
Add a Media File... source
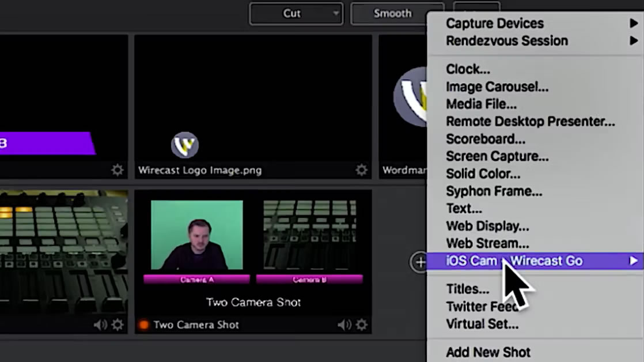click(482, 104)
